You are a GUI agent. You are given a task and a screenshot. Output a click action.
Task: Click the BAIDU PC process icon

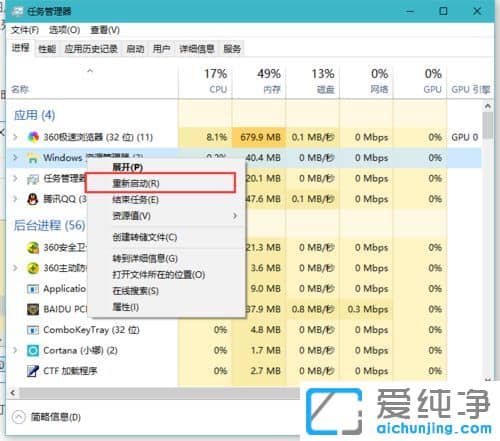pyautogui.click(x=33, y=310)
